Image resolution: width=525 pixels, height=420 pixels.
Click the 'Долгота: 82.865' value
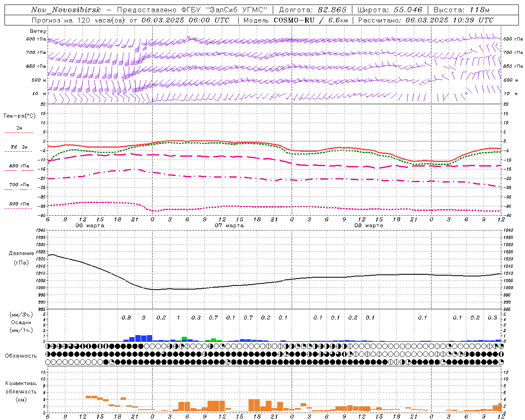click(313, 10)
